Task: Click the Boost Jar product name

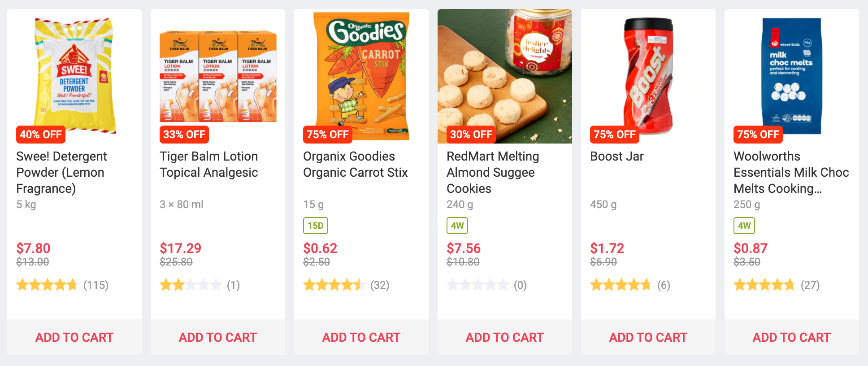Action: click(x=616, y=156)
